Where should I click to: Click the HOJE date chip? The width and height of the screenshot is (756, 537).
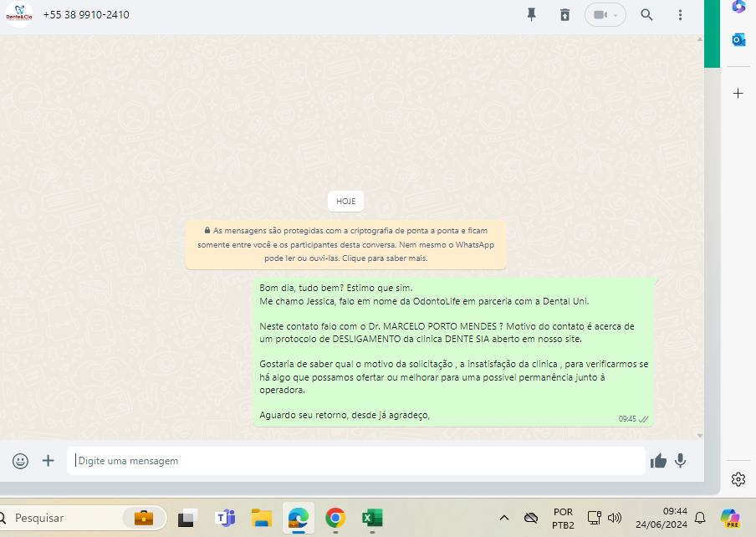point(345,202)
